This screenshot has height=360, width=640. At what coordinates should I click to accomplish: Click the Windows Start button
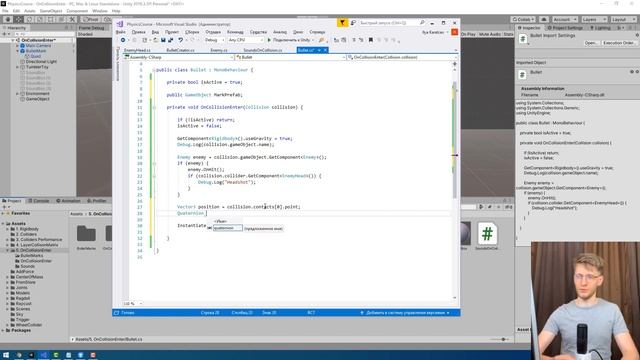point(6,355)
